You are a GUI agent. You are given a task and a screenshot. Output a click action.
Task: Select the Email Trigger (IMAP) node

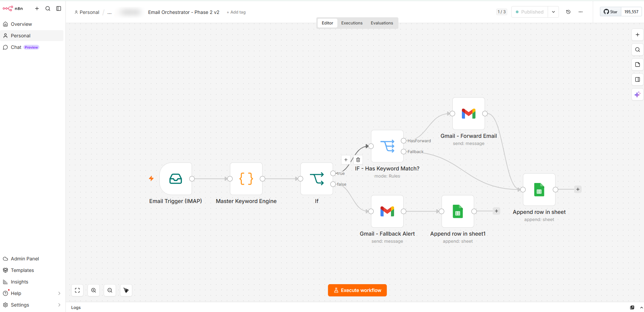coord(176,179)
